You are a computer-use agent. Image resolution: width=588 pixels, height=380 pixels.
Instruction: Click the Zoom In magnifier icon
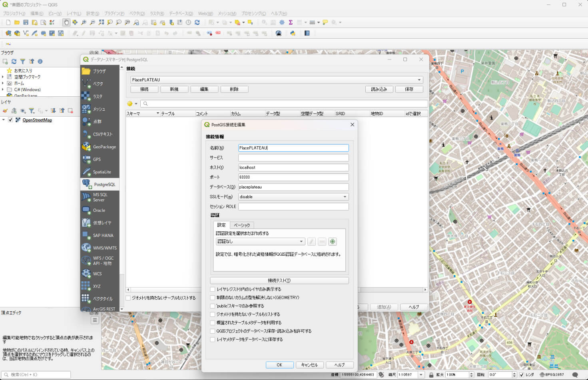84,22
